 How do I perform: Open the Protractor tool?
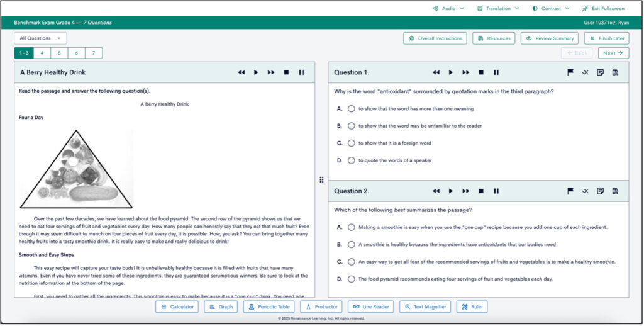321,306
